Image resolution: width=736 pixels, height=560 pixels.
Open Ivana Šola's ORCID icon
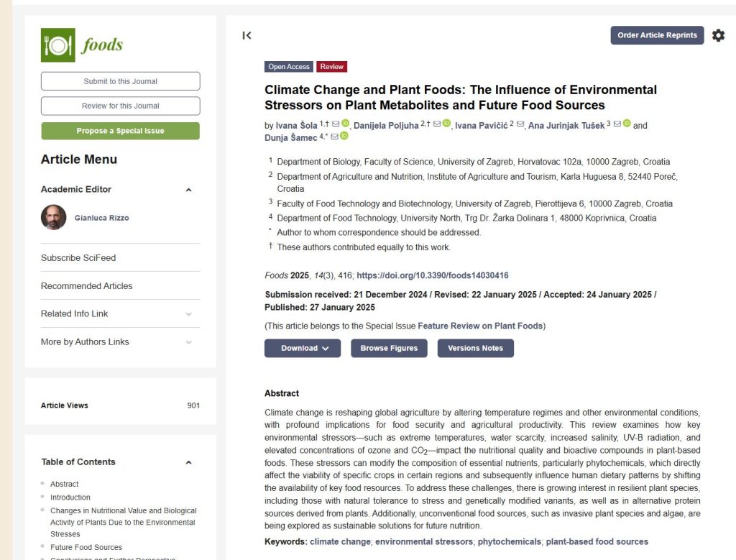pos(345,124)
